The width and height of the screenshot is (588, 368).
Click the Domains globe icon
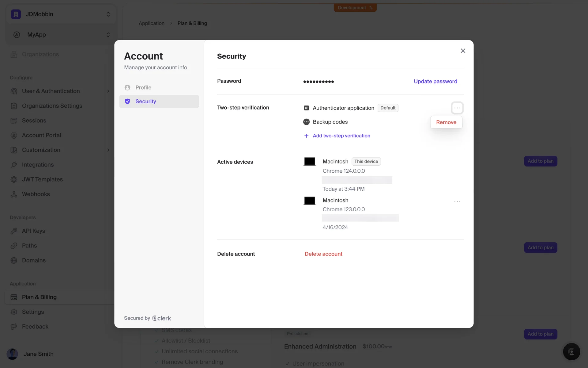tap(14, 260)
